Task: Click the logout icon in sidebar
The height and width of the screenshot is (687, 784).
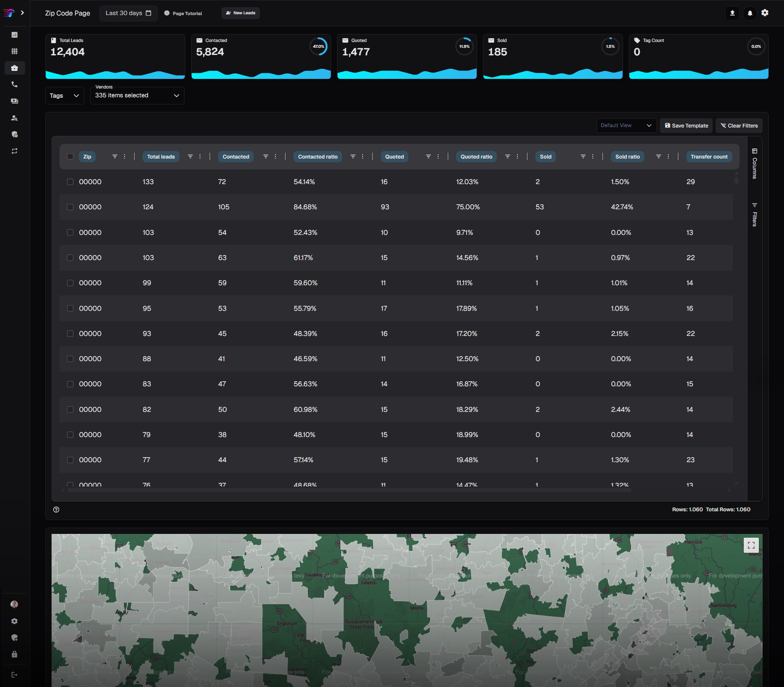Action: coord(14,675)
